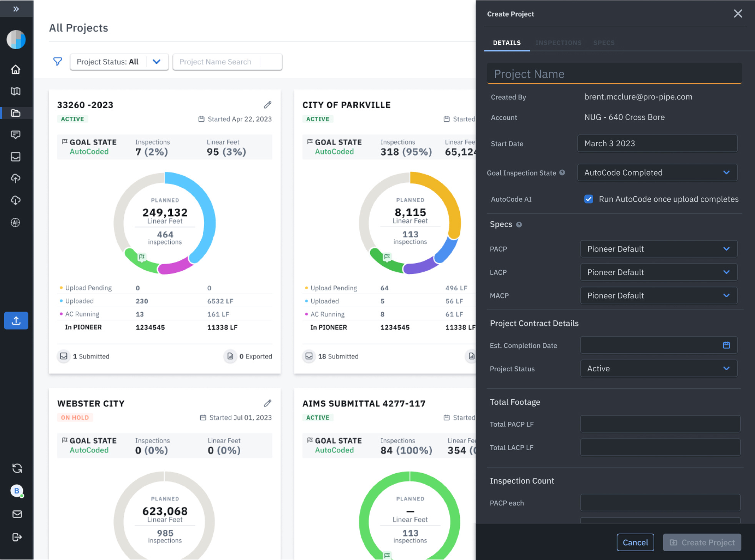Screen dimensions: 755x560
Task: Click the goal flag marker on 33260 -2023 donut chart
Action: [142, 257]
